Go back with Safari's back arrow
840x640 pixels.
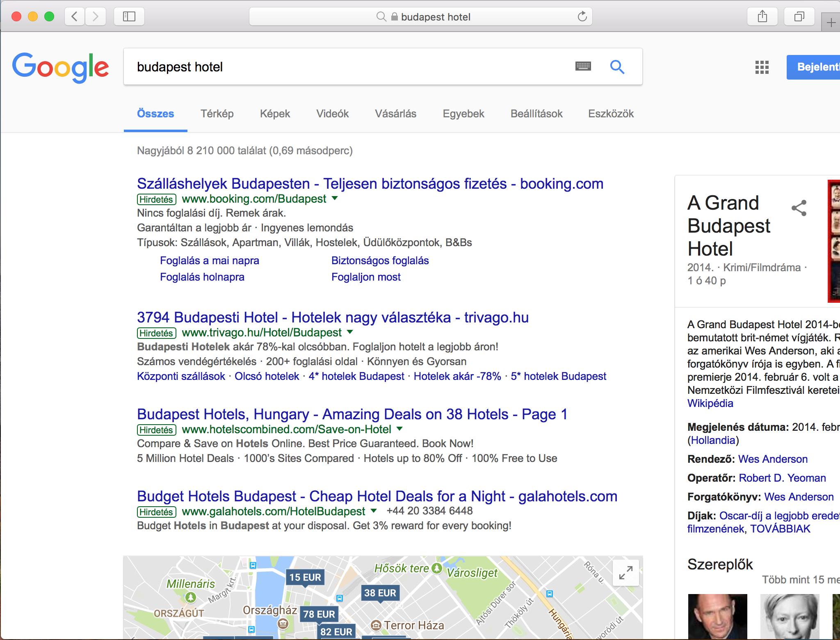75,16
